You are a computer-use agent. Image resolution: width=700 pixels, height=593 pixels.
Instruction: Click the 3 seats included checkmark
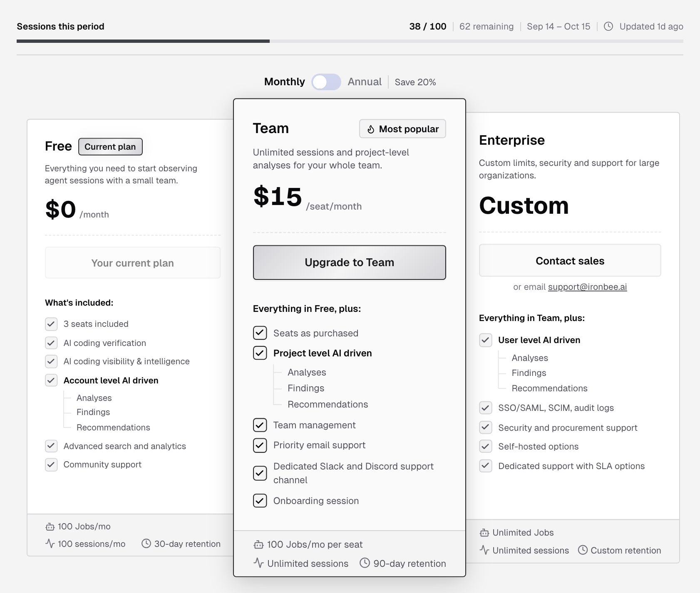pos(51,324)
